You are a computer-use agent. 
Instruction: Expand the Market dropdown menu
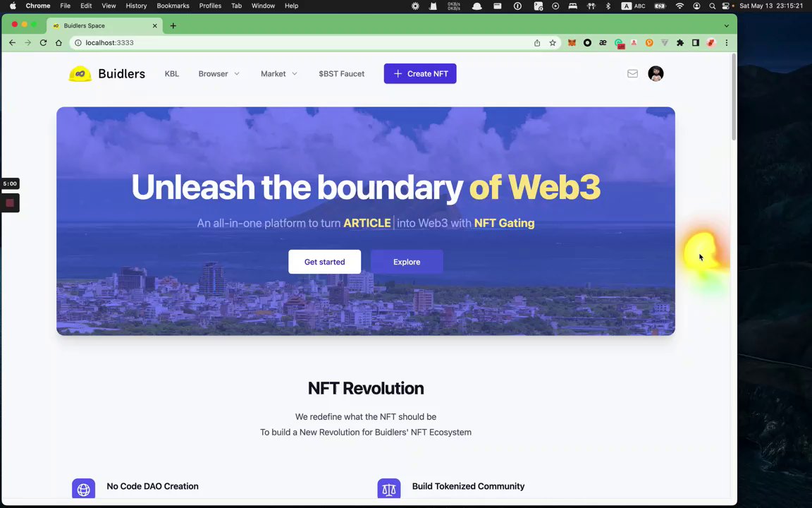click(x=279, y=73)
